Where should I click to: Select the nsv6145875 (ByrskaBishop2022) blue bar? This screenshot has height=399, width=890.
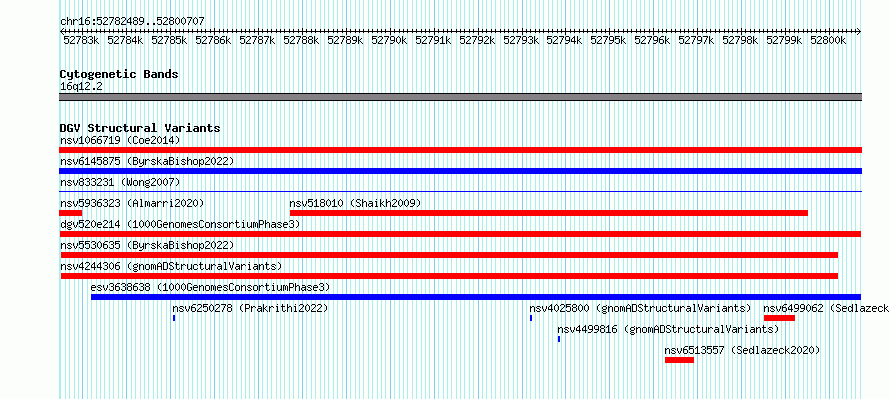[460, 171]
